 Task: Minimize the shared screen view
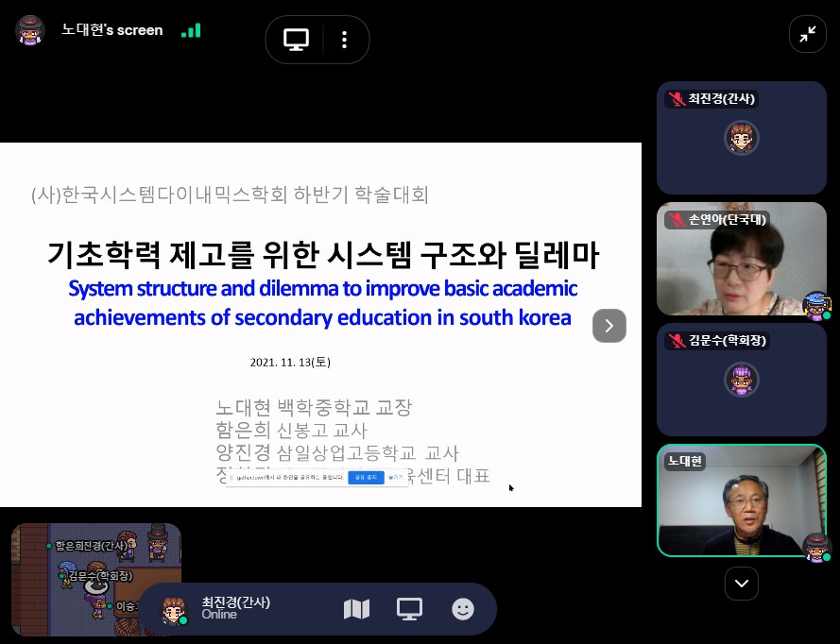[808, 35]
